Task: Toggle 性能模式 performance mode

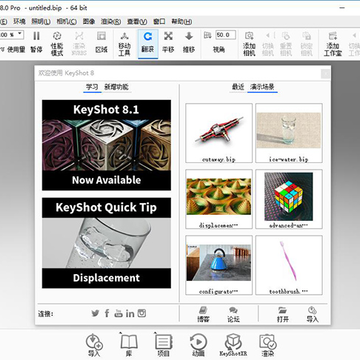Action: pos(57,43)
